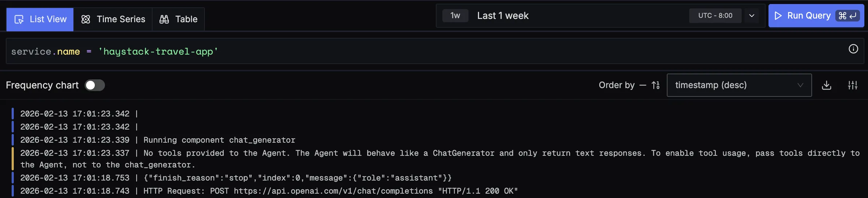
Task: Click the List View cursor icon
Action: click(19, 19)
